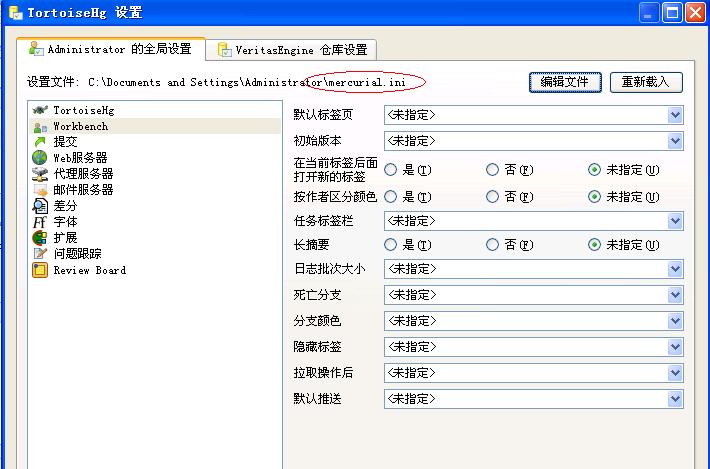Switch to Administrator 的全局设置 tab

click(x=110, y=49)
